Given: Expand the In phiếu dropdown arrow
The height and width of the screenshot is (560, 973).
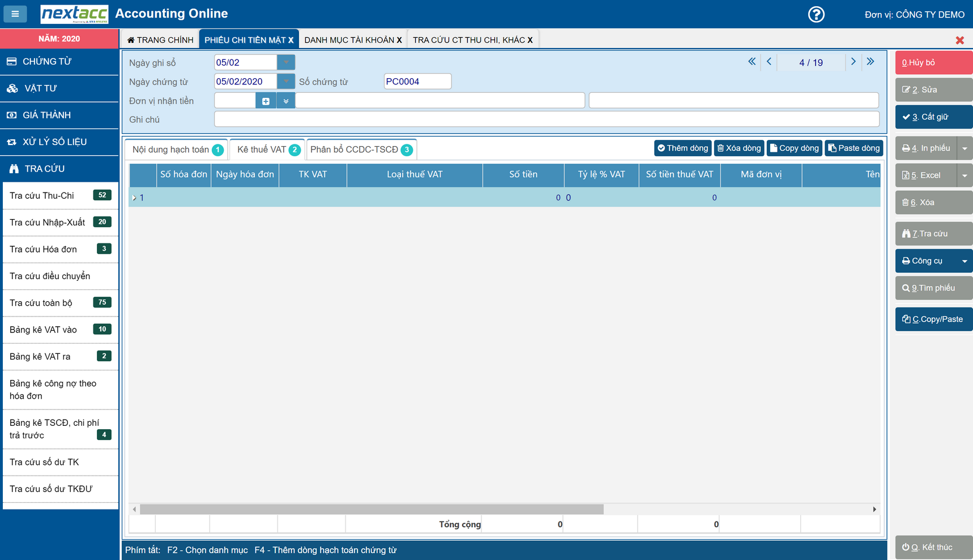Looking at the screenshot, I should pyautogui.click(x=965, y=148).
